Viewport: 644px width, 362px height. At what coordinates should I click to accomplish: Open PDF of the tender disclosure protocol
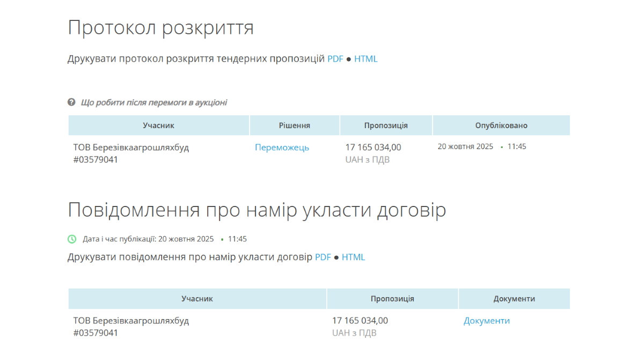click(x=335, y=59)
